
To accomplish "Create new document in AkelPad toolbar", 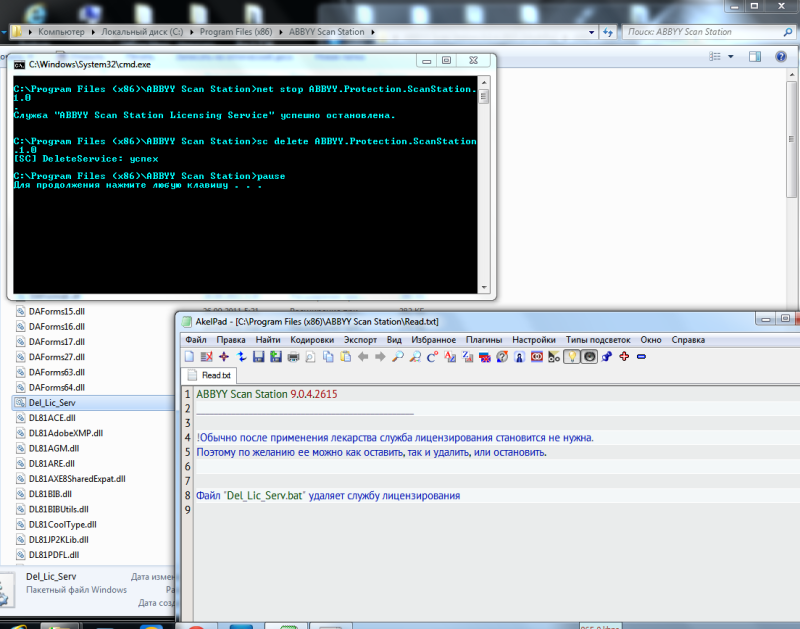I will click(189, 357).
